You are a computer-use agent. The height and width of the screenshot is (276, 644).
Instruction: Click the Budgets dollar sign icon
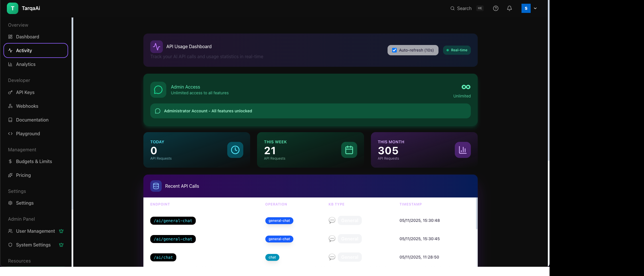(10, 161)
